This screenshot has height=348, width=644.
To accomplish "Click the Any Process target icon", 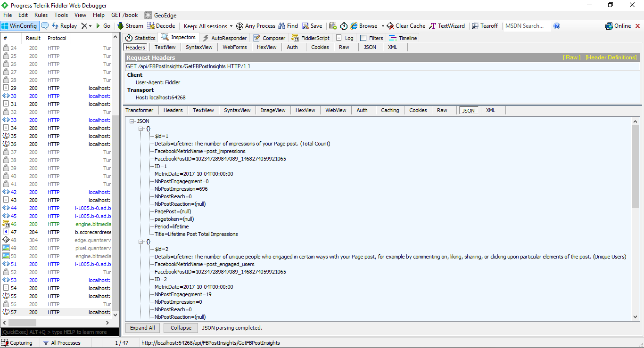I will point(239,26).
